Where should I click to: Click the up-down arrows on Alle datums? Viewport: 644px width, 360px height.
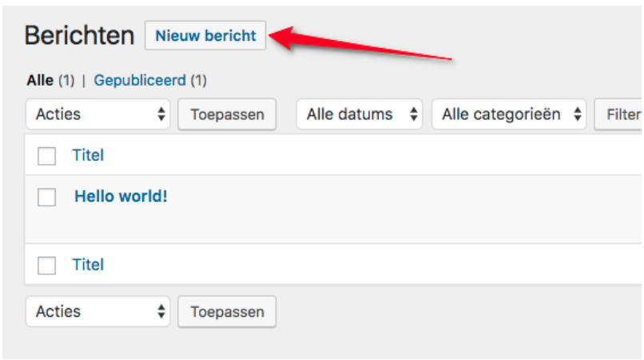pos(414,114)
